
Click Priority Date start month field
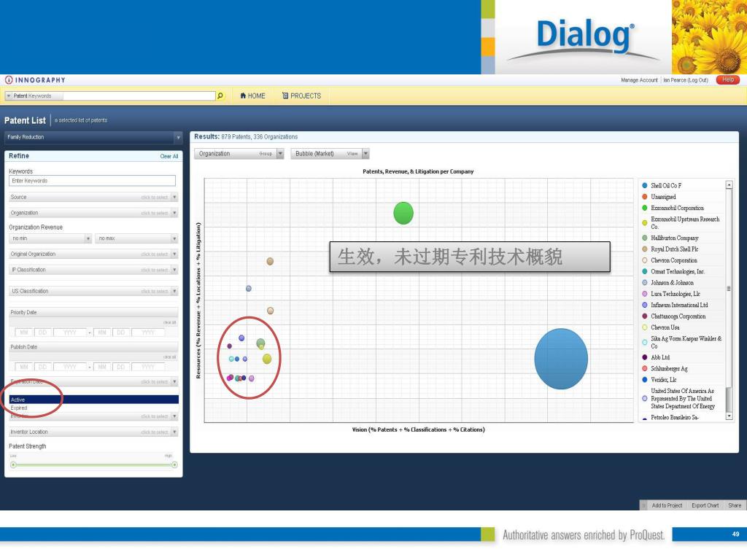(x=24, y=332)
